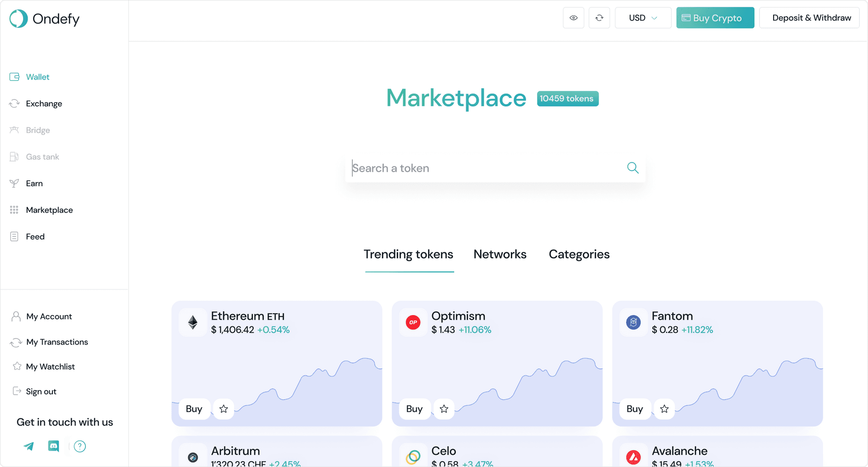Click the Exchange arrows icon
Screen dimensions: 868x467
click(x=14, y=104)
